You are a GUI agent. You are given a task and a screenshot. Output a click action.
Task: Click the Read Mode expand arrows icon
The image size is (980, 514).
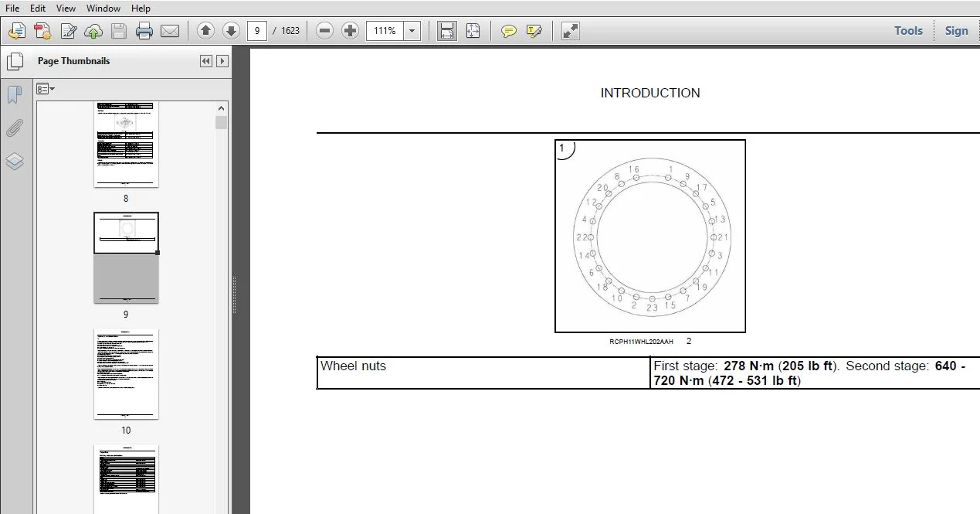click(570, 31)
